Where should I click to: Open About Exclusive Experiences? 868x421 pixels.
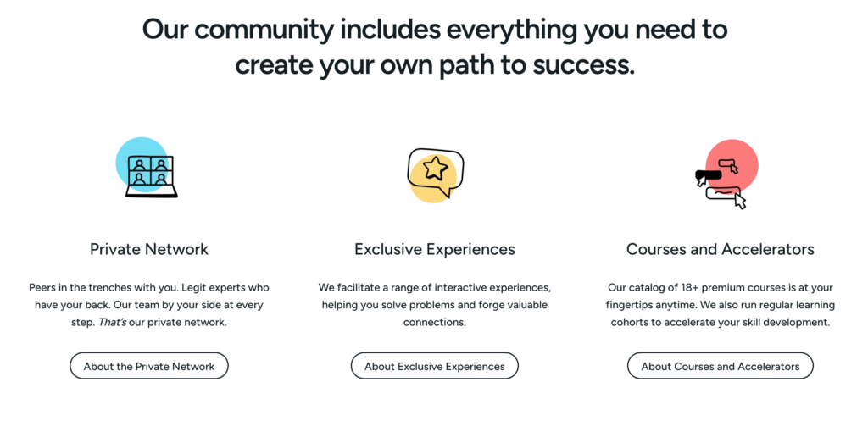(x=435, y=366)
